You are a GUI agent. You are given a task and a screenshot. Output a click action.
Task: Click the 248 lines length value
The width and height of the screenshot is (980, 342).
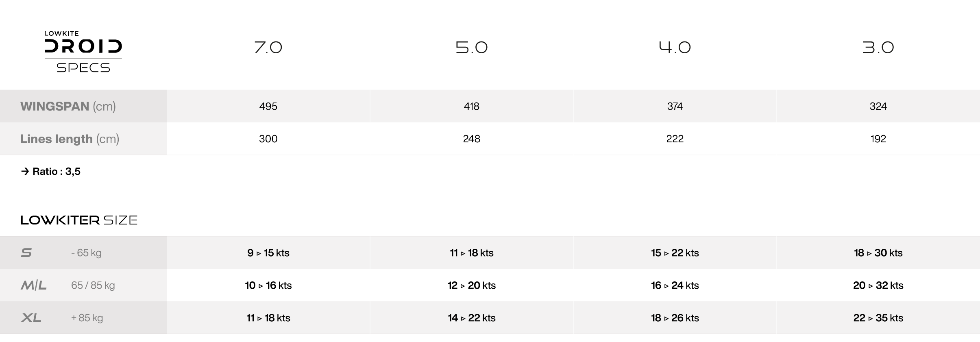coord(471,139)
